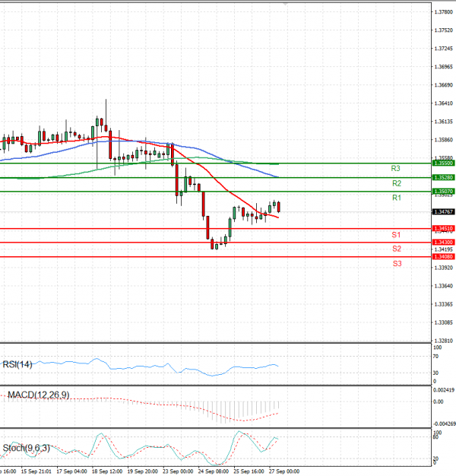Click the R2 resistance label

tap(397, 183)
